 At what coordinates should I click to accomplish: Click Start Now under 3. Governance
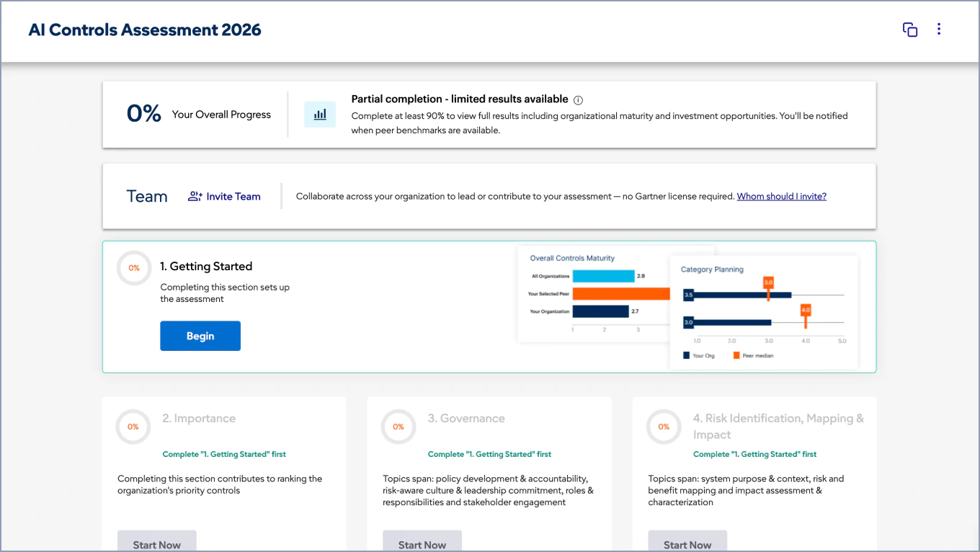tap(422, 542)
